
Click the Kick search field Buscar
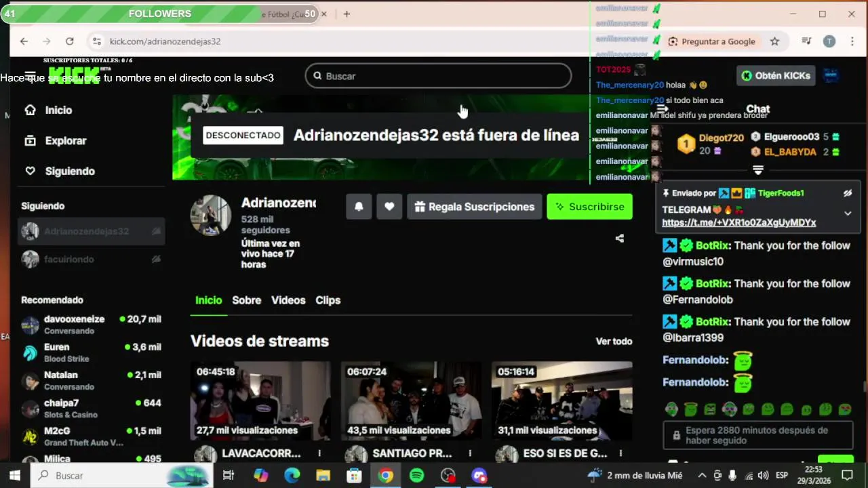438,76
